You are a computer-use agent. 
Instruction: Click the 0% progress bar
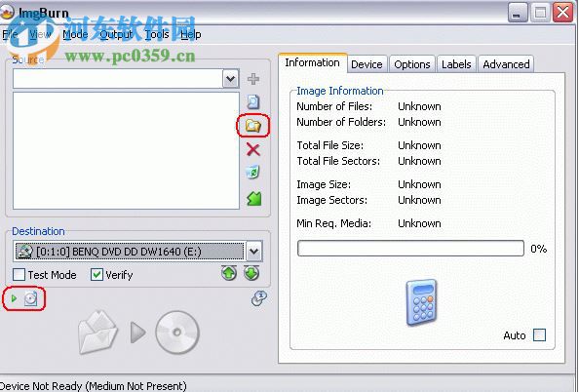410,249
